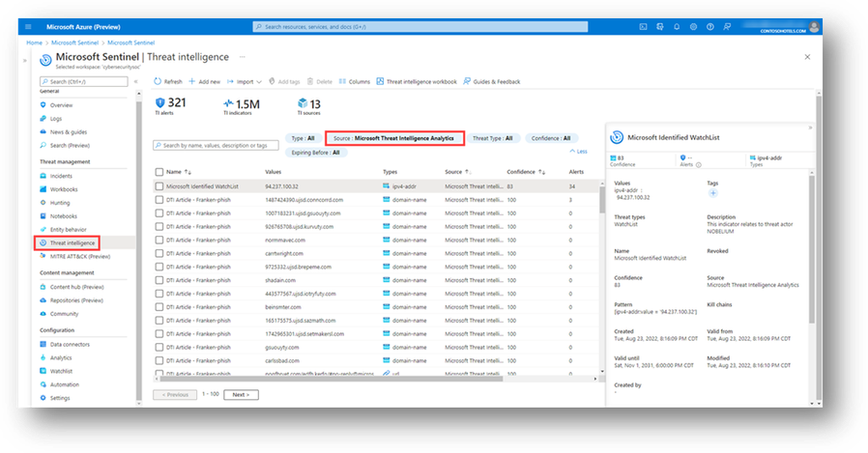Open Entity behavior in sidebar
Screen dimensions: 868x453
(68, 230)
